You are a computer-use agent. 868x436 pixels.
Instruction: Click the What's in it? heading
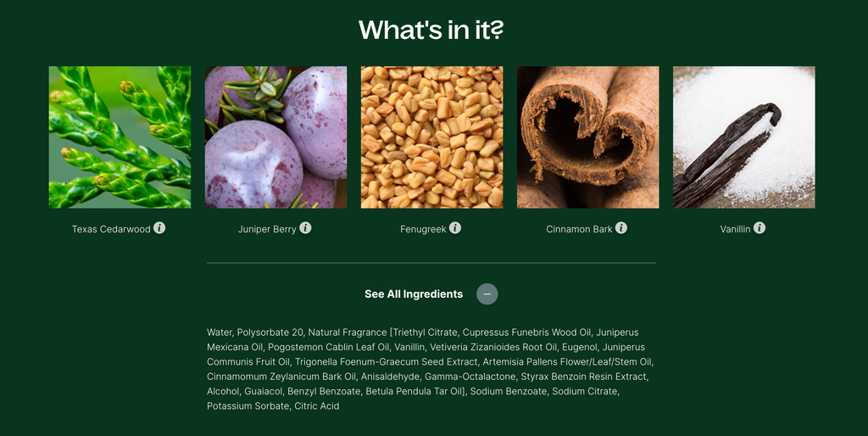tap(431, 30)
